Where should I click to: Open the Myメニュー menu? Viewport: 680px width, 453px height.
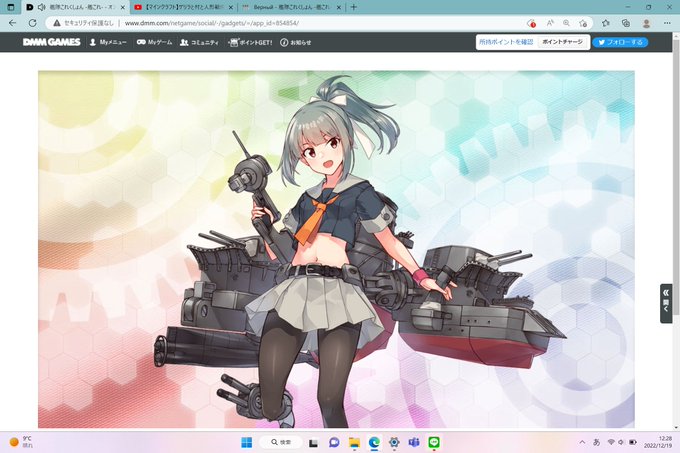pyautogui.click(x=108, y=42)
